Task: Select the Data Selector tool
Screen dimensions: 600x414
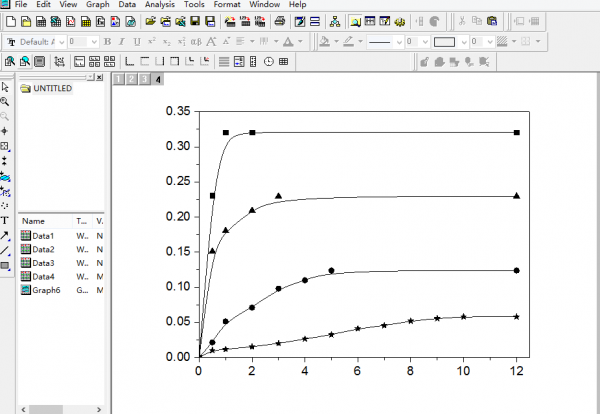Action: click(5, 161)
